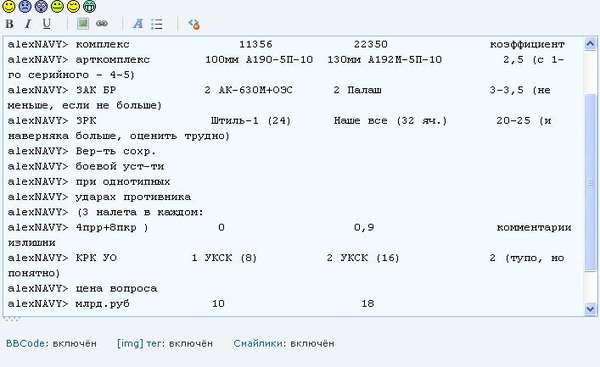The width and height of the screenshot is (600, 367).
Task: Click on the text 'меньше, если не больше)'
Action: 85,106
